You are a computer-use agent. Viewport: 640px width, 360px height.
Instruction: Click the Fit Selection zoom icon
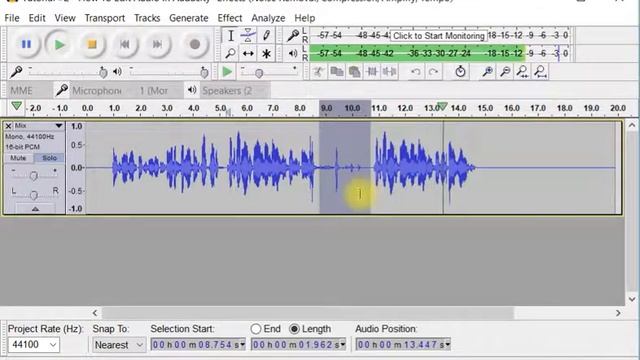tap(523, 72)
